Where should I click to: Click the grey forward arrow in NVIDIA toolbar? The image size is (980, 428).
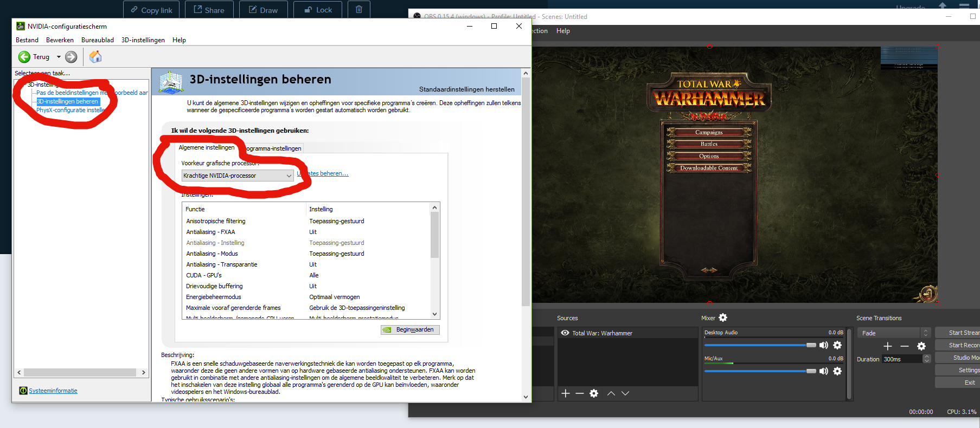pyautogui.click(x=71, y=57)
